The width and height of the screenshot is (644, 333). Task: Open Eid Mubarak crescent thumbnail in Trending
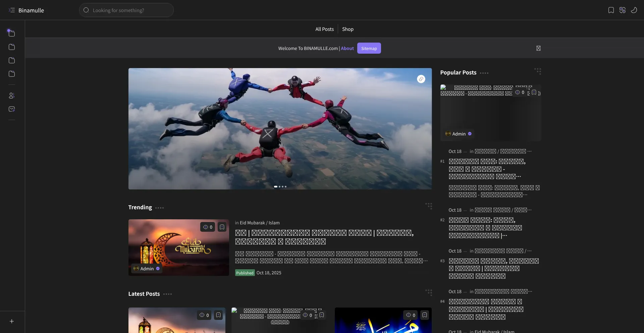(179, 247)
